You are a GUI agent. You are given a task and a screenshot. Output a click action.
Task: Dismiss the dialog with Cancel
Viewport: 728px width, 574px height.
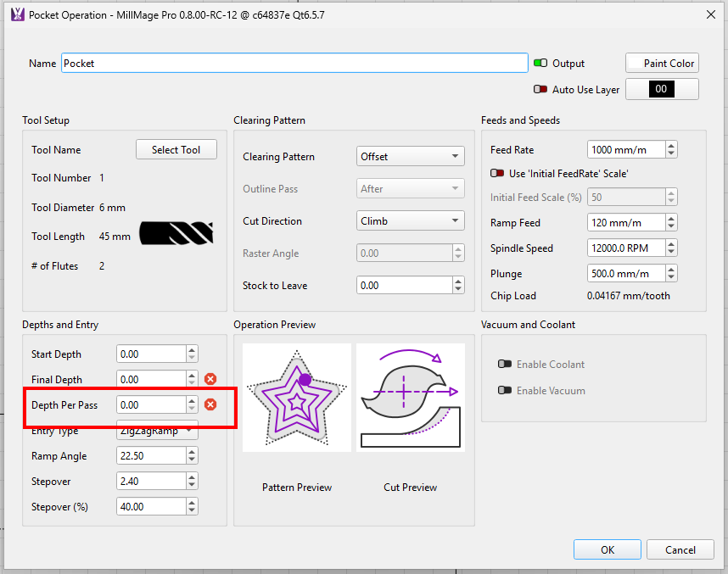(x=680, y=549)
